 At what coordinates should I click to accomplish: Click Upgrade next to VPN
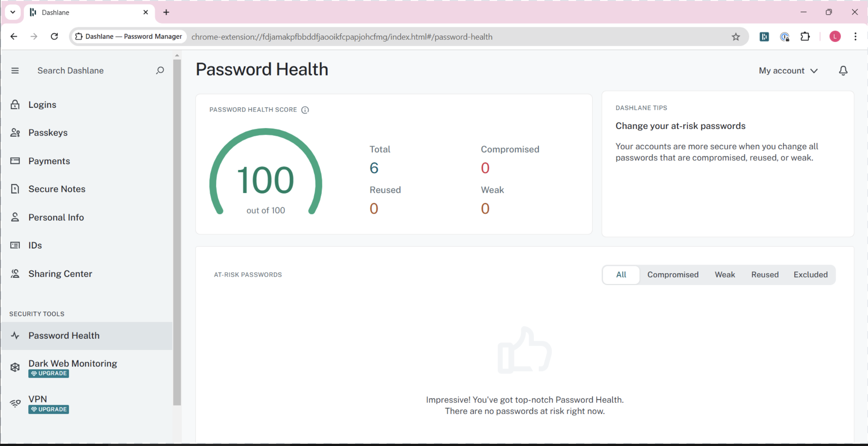click(x=48, y=409)
